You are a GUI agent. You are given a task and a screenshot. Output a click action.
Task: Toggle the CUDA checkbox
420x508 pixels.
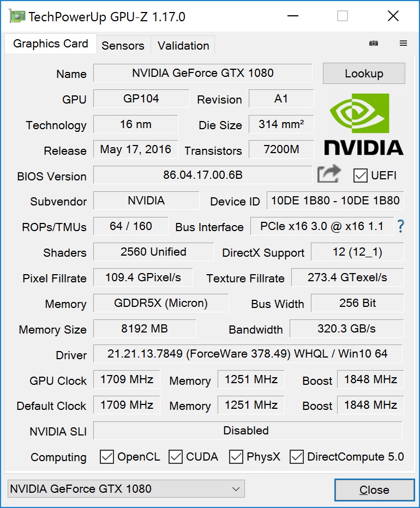pyautogui.click(x=176, y=457)
